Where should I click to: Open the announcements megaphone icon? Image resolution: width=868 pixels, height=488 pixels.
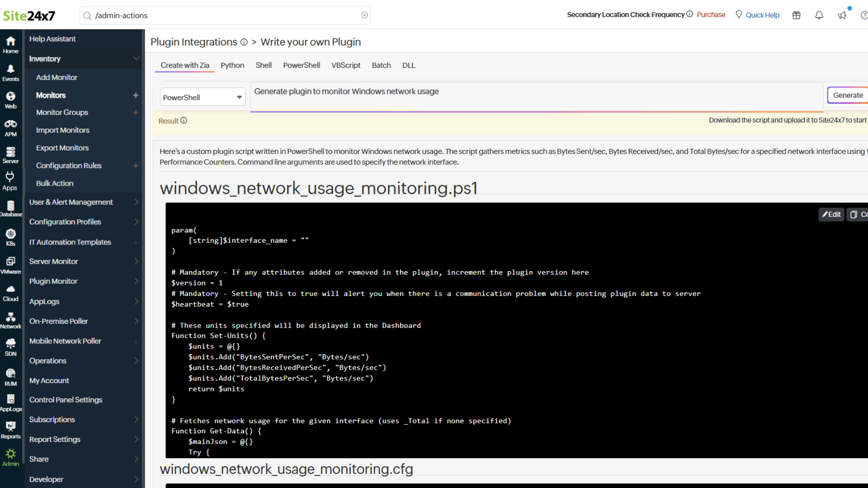842,15
